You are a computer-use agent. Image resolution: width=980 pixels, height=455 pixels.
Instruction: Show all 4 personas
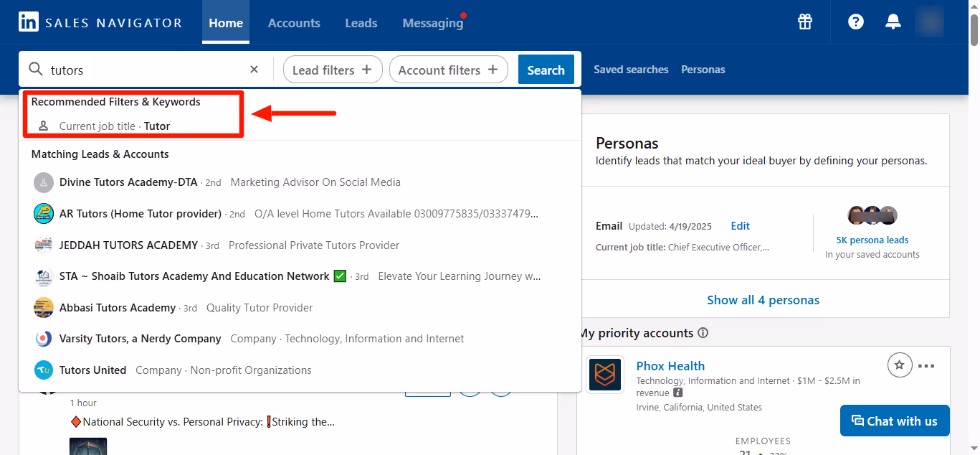pyautogui.click(x=763, y=300)
